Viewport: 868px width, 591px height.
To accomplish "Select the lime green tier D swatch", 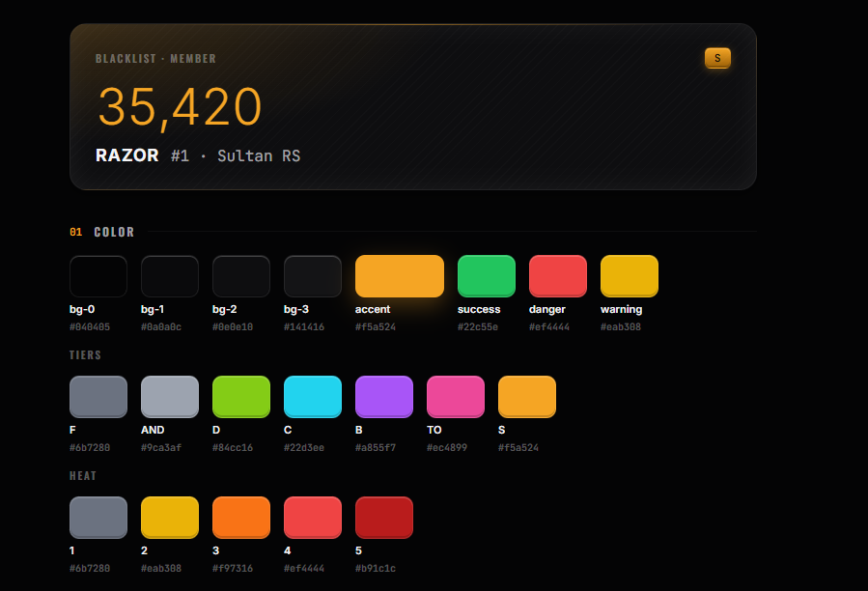I will point(241,397).
